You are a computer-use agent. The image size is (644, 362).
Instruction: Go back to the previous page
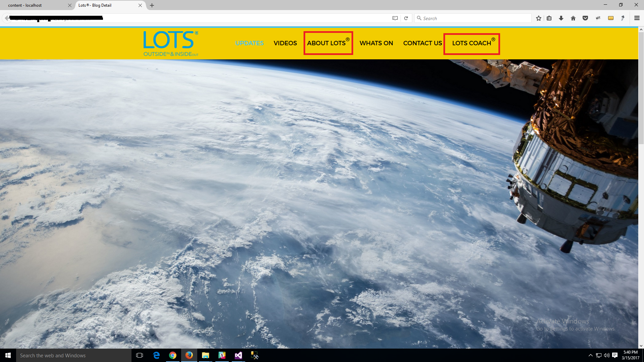pyautogui.click(x=7, y=18)
